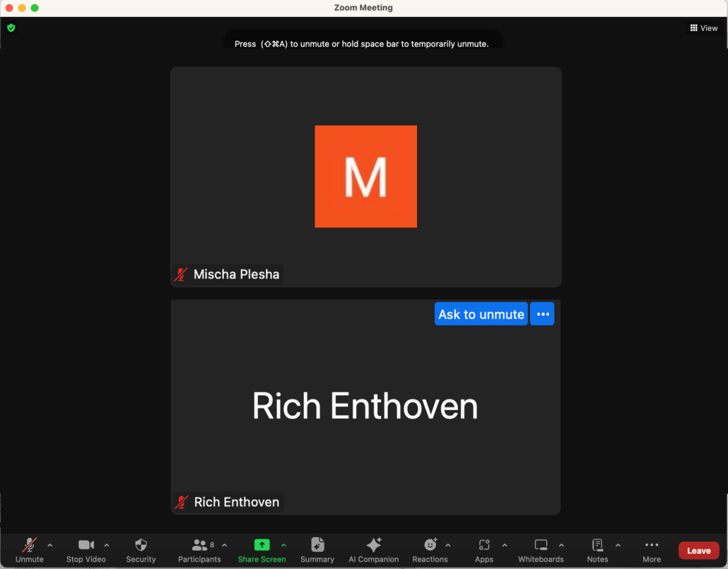728x569 pixels.
Task: Open the video options chevron next to Stop Video
Action: (x=107, y=545)
